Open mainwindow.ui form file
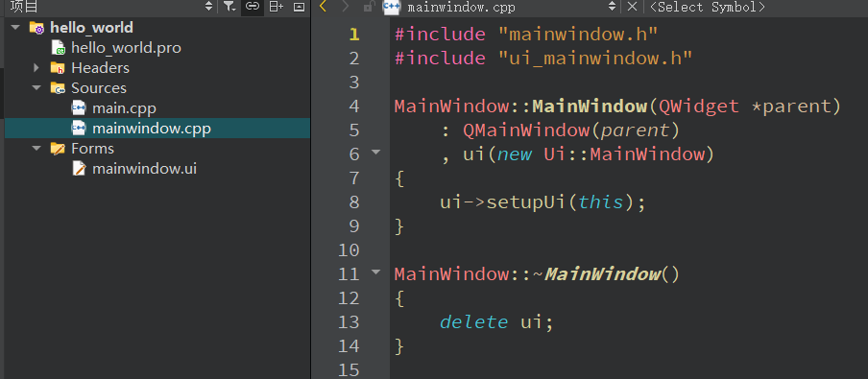The height and width of the screenshot is (379, 868). click(144, 168)
